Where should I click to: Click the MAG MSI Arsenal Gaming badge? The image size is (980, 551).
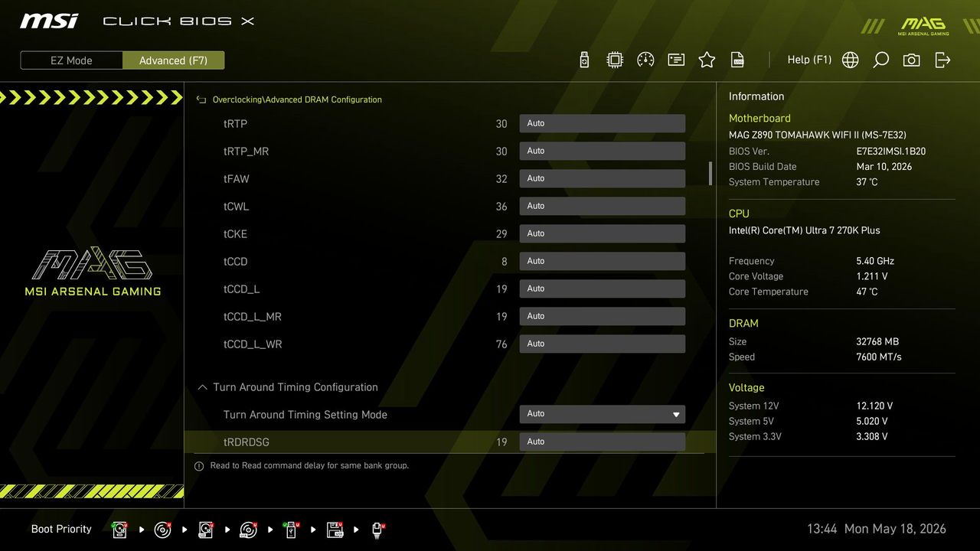click(x=923, y=26)
